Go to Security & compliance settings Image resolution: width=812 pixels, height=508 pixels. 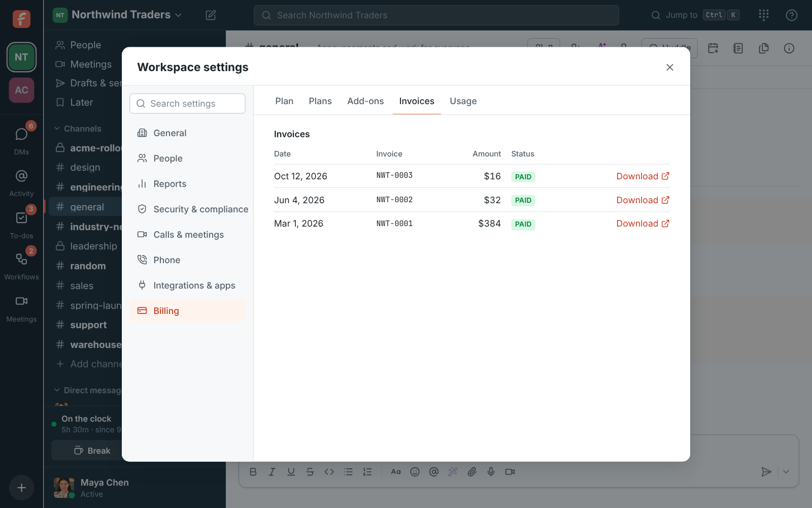[x=187, y=209]
